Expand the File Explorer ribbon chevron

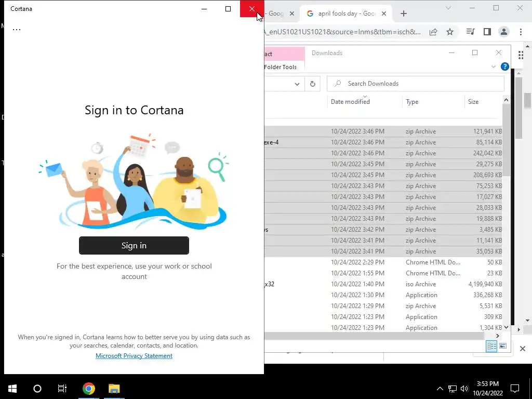click(494, 66)
